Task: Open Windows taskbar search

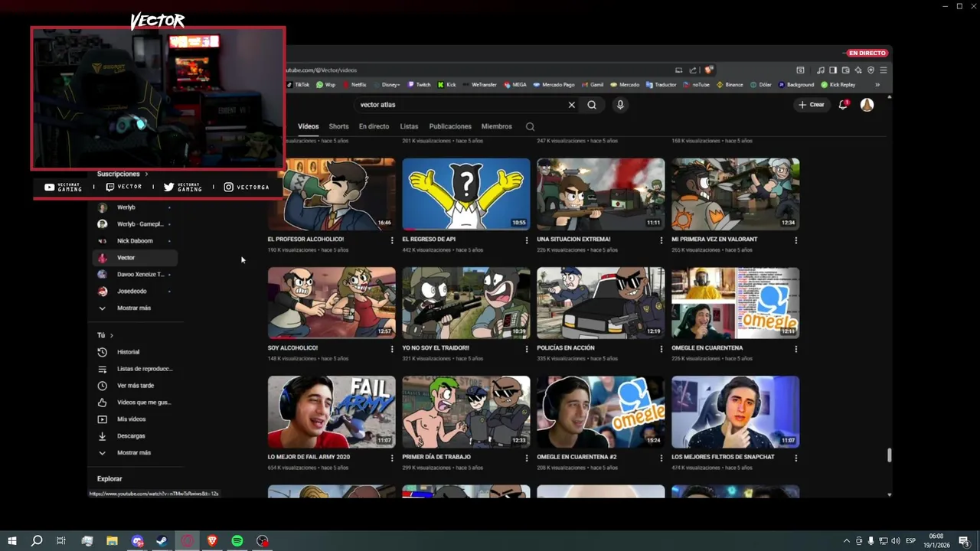Action: point(36,540)
